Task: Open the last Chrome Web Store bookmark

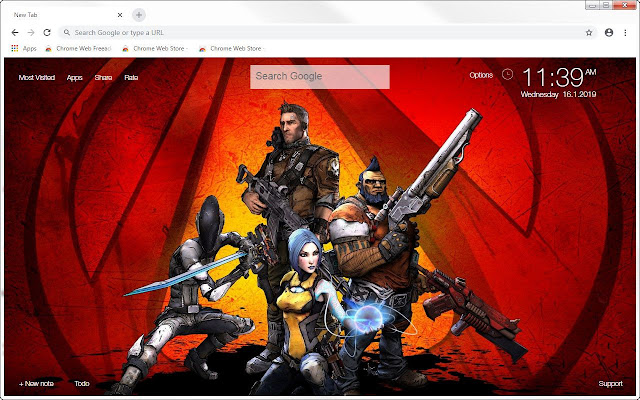Action: point(232,49)
